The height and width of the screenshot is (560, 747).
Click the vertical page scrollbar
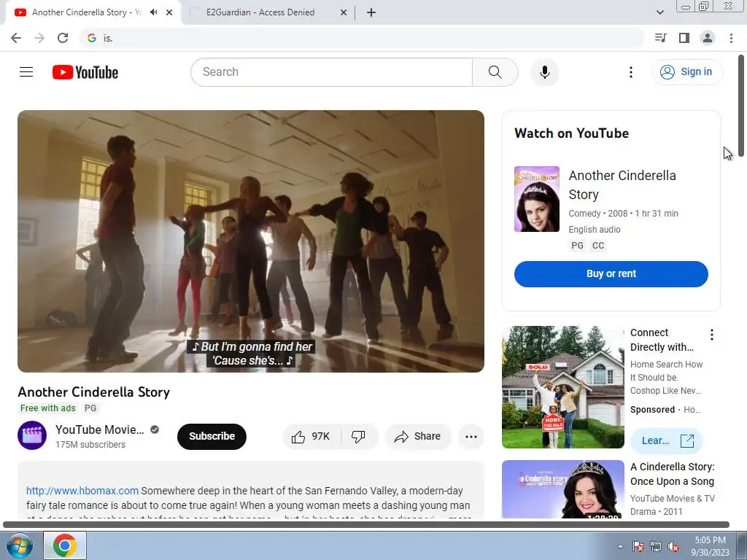(742, 106)
